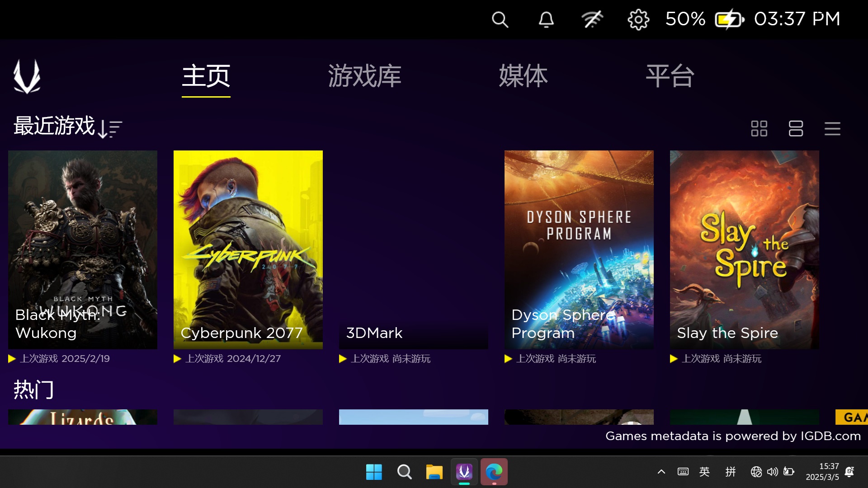Expand hidden system tray icons
Image resolution: width=868 pixels, height=488 pixels.
661,472
